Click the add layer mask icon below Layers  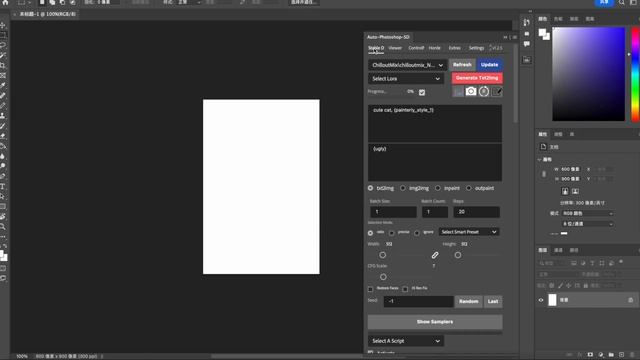point(590,355)
